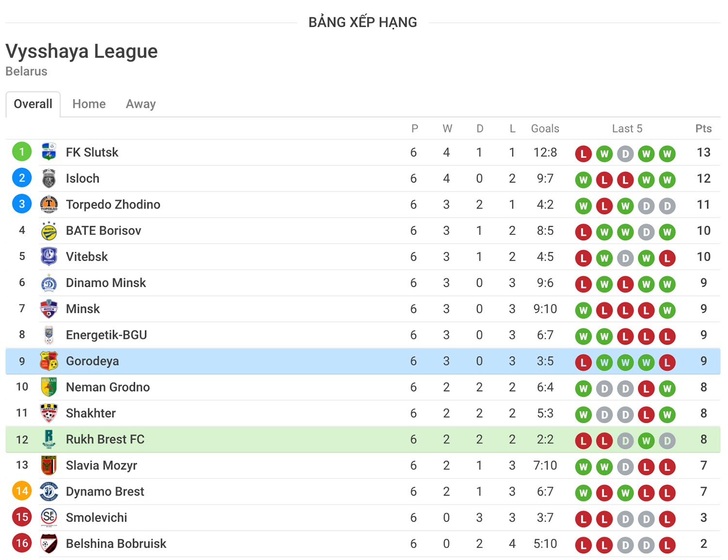Click FK Slutsk's first red L result
The height and width of the screenshot is (560, 728).
(x=583, y=154)
